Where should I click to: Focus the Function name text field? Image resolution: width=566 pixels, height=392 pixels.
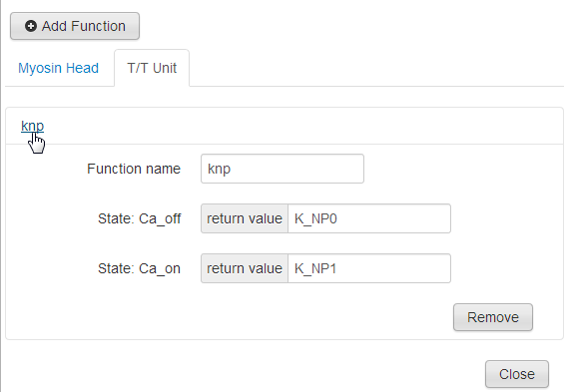(283, 169)
